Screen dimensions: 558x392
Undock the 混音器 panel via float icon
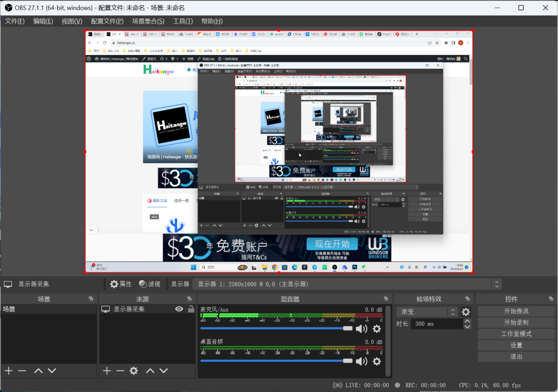click(x=386, y=299)
